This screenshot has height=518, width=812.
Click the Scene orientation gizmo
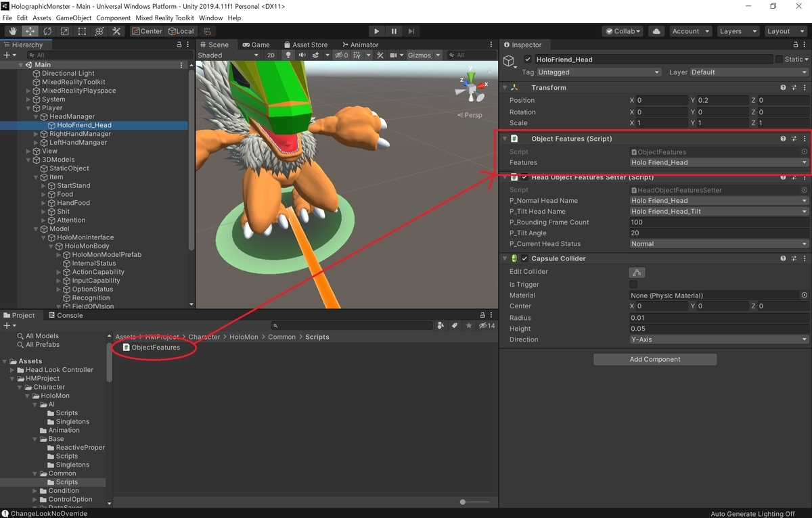coord(470,87)
